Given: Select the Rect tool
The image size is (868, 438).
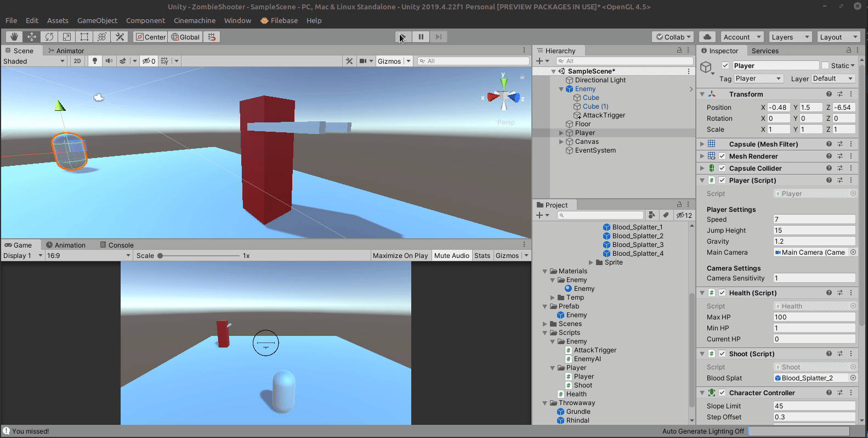Looking at the screenshot, I should point(84,37).
